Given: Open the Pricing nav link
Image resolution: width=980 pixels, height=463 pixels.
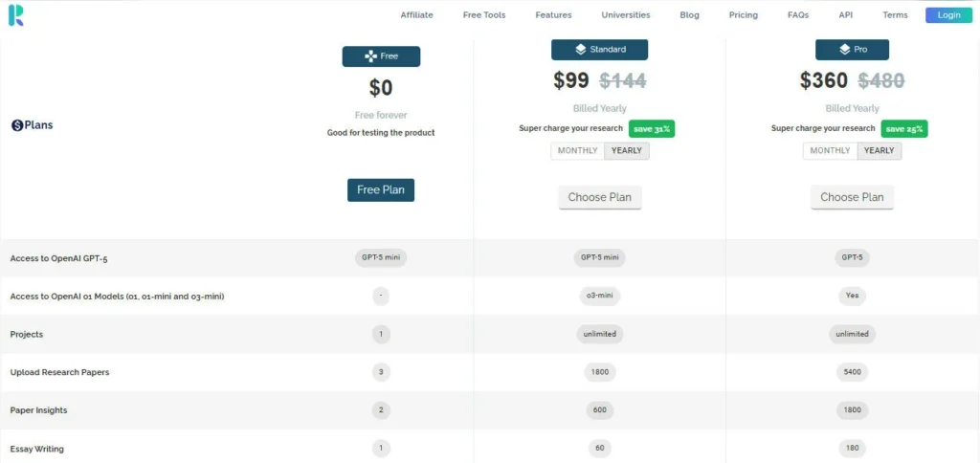Looking at the screenshot, I should 743,15.
